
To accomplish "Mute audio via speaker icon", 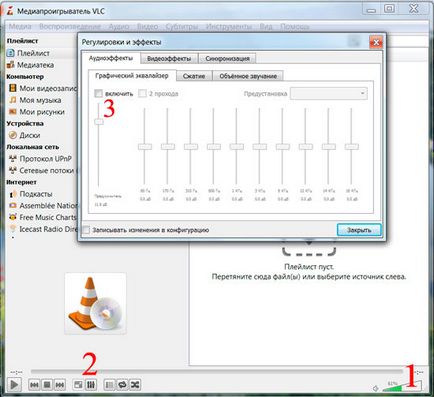I will click(x=375, y=388).
